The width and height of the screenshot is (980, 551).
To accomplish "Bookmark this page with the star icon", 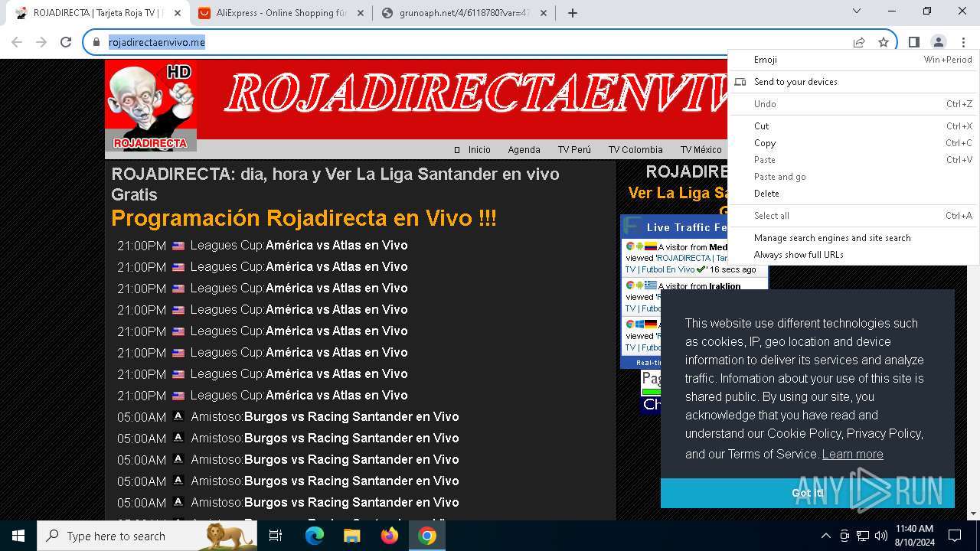I will (884, 42).
